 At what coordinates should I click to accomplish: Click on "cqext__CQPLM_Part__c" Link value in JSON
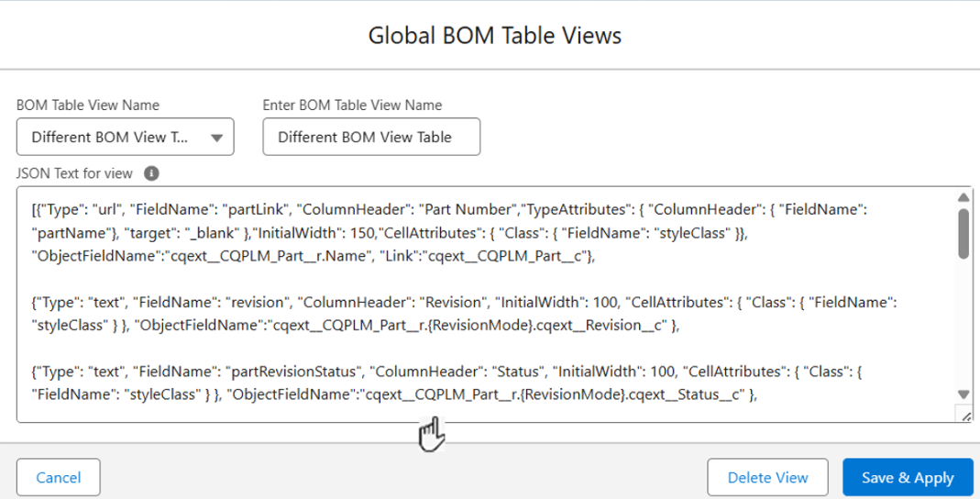[x=518, y=258]
